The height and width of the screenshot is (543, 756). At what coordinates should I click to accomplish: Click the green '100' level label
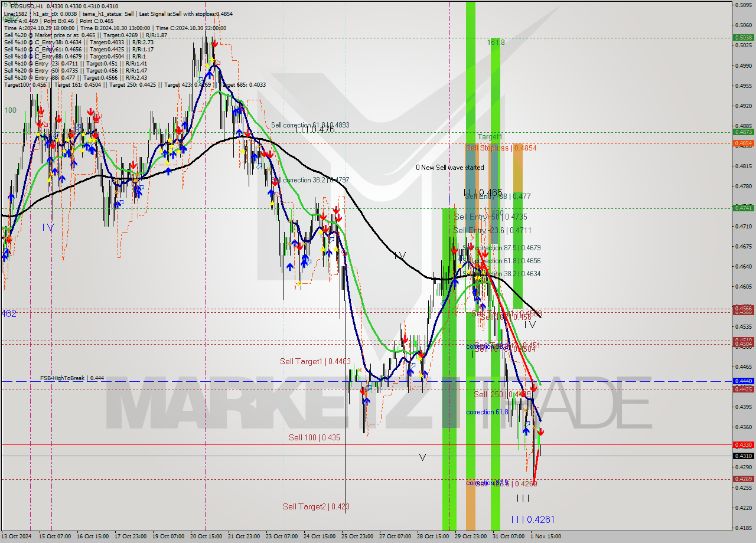pyautogui.click(x=11, y=110)
